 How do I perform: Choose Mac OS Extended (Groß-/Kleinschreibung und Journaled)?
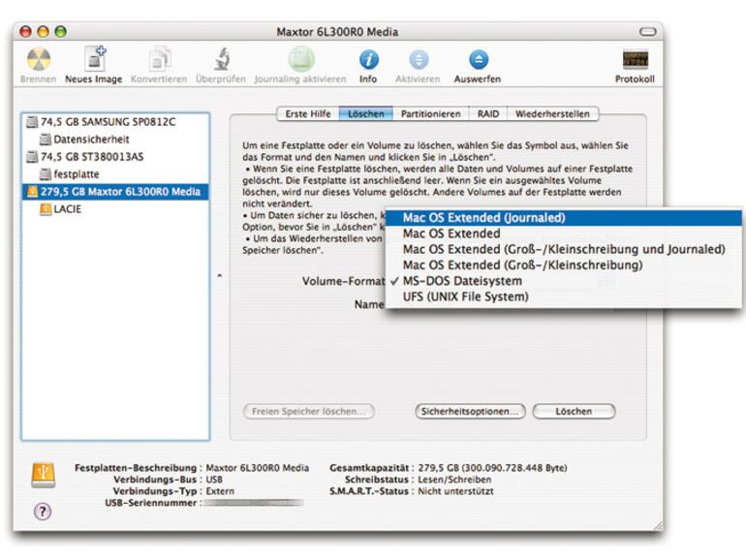click(x=563, y=249)
